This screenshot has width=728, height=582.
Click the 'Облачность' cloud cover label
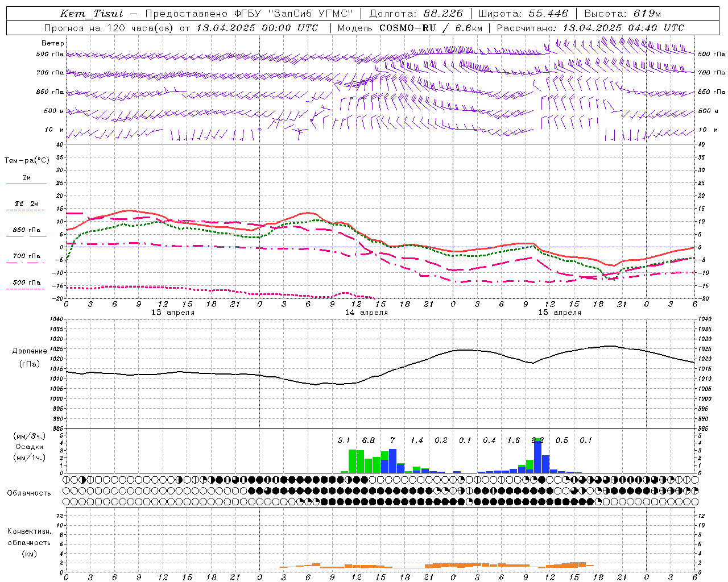click(x=29, y=493)
